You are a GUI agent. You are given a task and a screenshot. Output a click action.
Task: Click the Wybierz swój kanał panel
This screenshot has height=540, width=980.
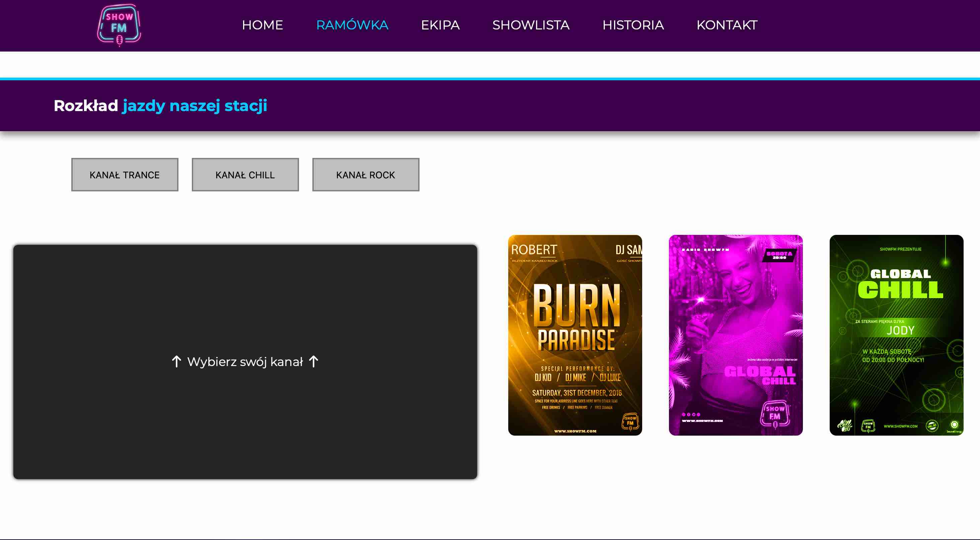245,361
